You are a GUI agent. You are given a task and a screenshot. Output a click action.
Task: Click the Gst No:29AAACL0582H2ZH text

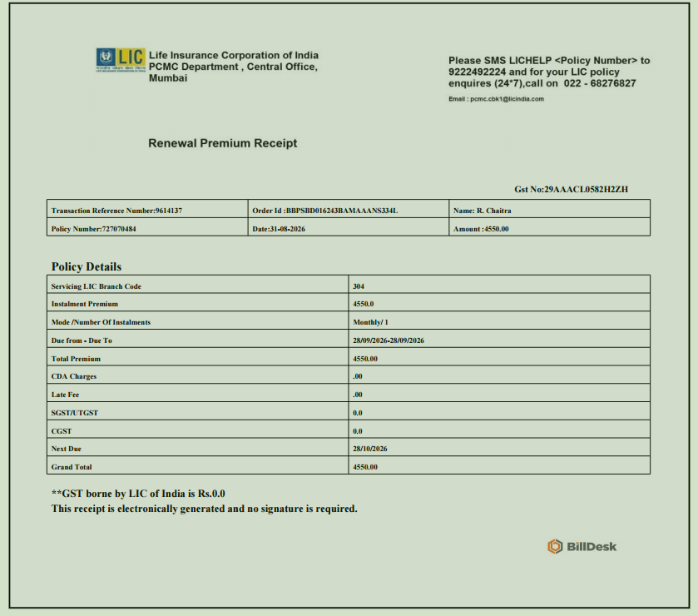tap(572, 189)
